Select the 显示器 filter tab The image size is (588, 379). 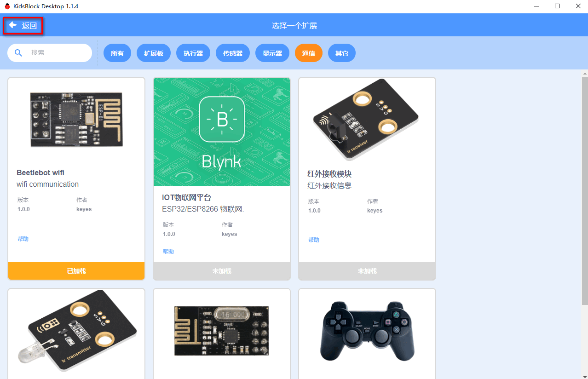272,53
